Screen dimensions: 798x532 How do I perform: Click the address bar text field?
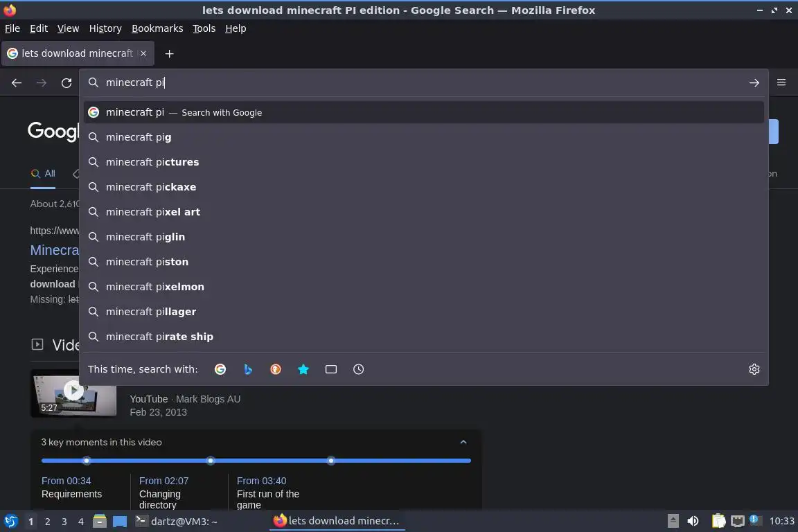[423, 82]
